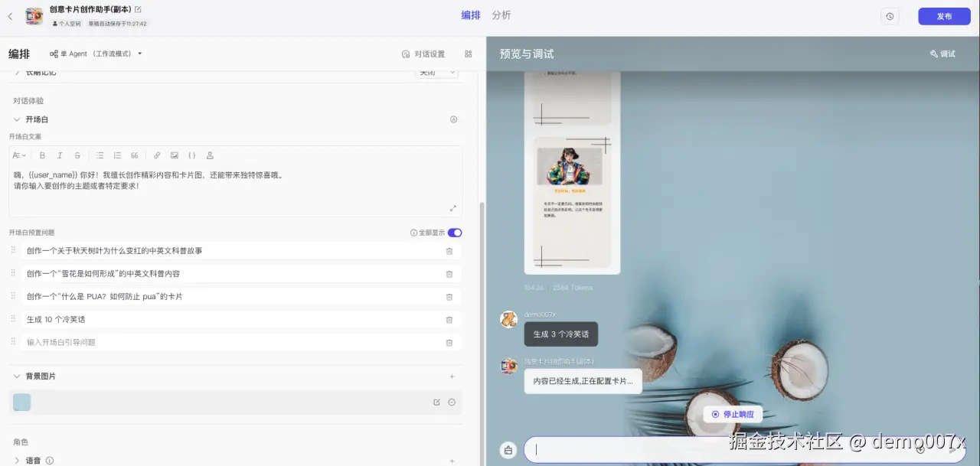The width and height of the screenshot is (980, 466).
Task: Open version history clock icon
Action: [890, 16]
